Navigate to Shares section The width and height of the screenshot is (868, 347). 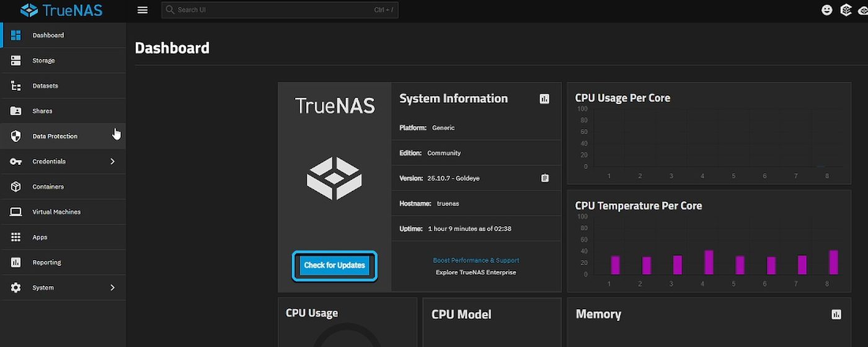click(x=63, y=111)
